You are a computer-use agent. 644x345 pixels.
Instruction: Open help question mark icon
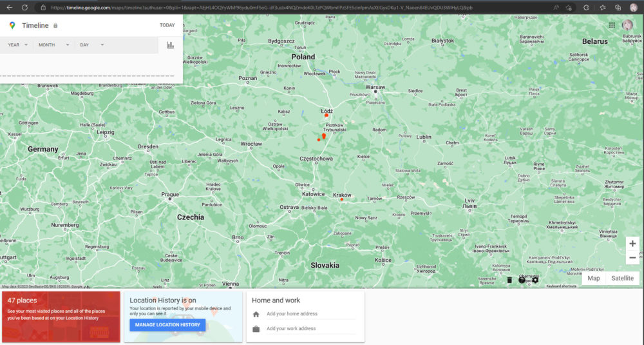point(522,280)
